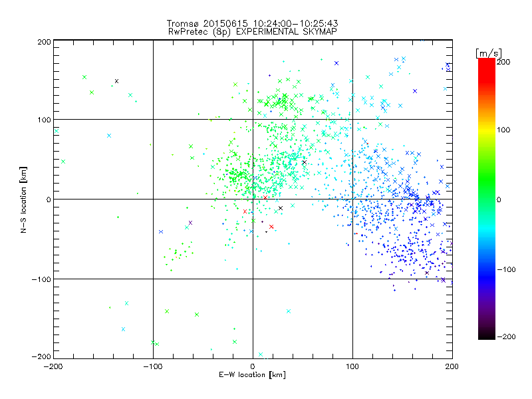This screenshot has width=532, height=399.
Task: Click the colorbar label '0'
Action: tap(499, 200)
